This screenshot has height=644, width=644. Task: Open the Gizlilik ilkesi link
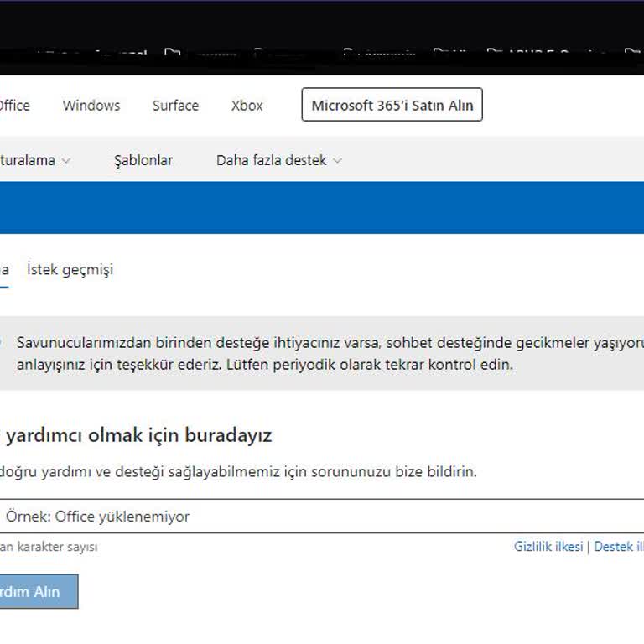548,547
